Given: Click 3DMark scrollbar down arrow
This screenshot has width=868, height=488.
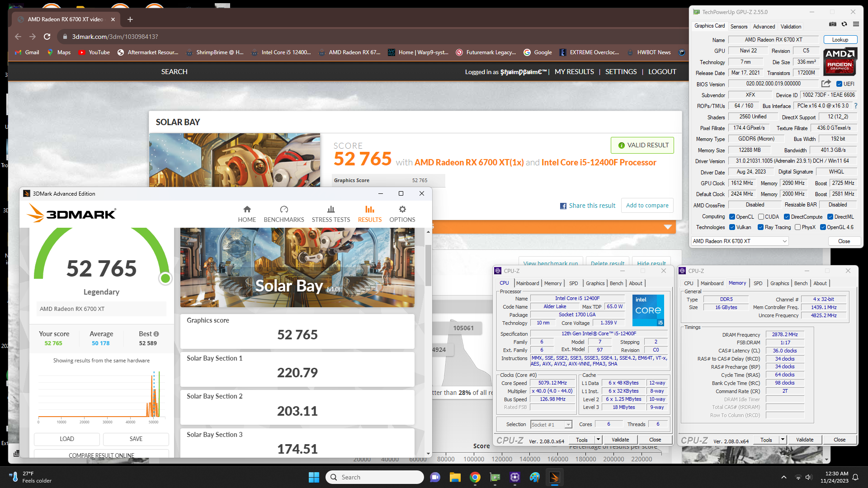Looking at the screenshot, I should (428, 453).
